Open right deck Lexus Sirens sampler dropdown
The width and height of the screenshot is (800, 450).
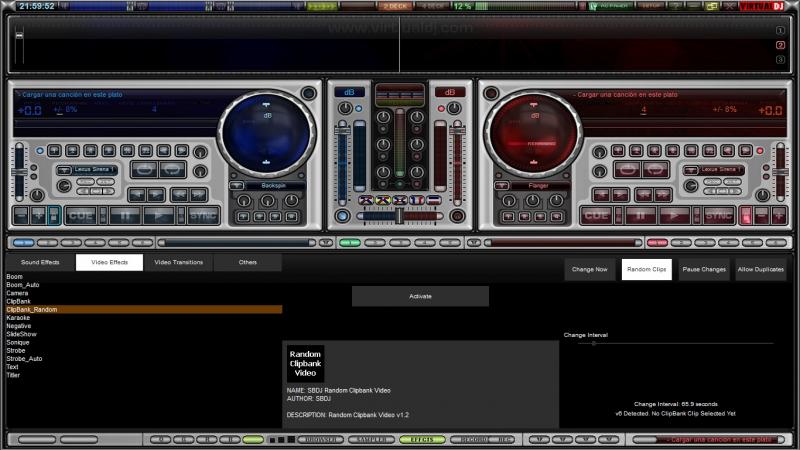691,170
